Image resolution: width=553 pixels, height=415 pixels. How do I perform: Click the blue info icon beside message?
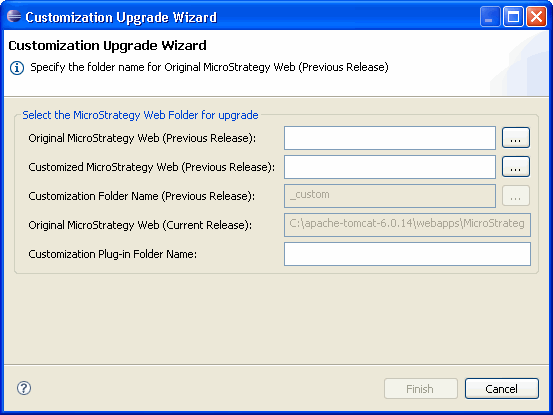[x=17, y=68]
